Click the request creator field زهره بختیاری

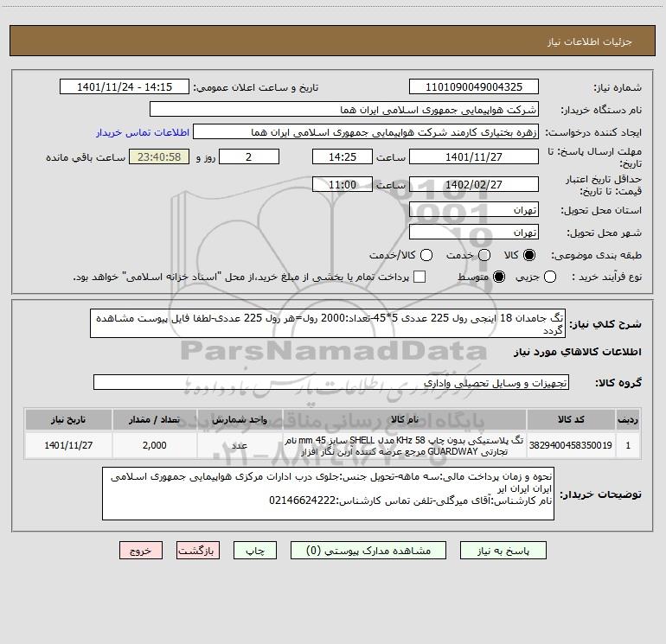click(366, 132)
